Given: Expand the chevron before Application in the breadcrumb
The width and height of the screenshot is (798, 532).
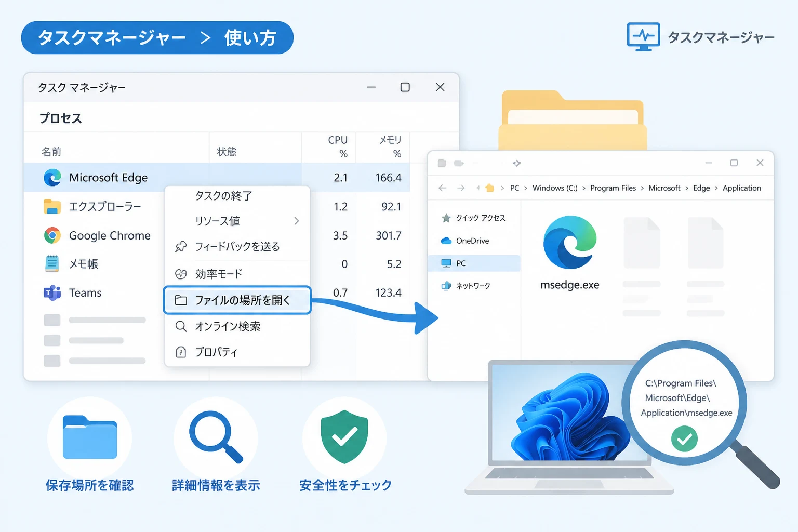Looking at the screenshot, I should [x=716, y=188].
